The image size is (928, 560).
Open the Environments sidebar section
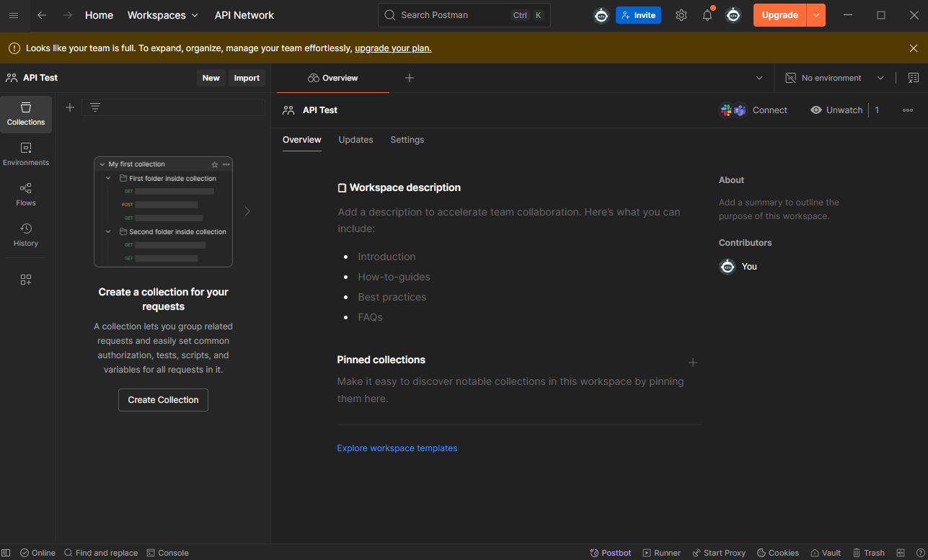coord(26,154)
